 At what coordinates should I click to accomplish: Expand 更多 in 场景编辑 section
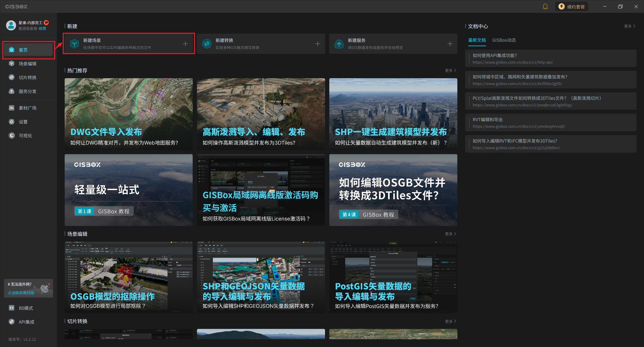coord(451,234)
